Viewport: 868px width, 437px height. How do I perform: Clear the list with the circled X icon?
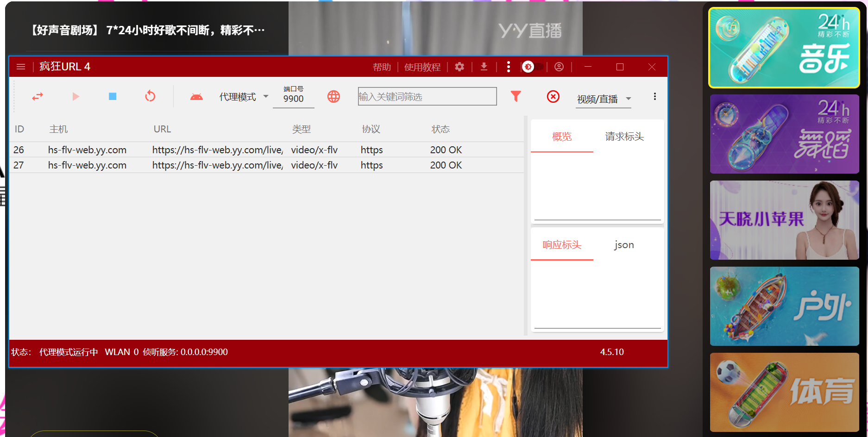tap(553, 96)
